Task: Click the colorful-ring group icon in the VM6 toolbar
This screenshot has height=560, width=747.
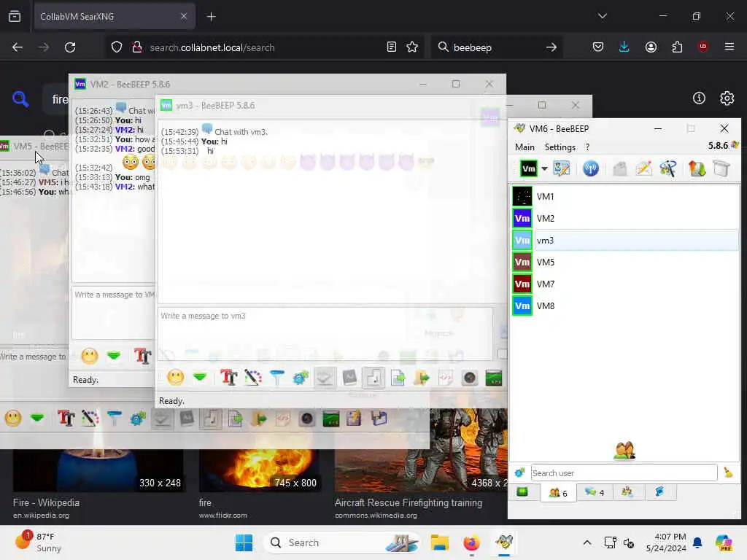Action: pyautogui.click(x=668, y=168)
